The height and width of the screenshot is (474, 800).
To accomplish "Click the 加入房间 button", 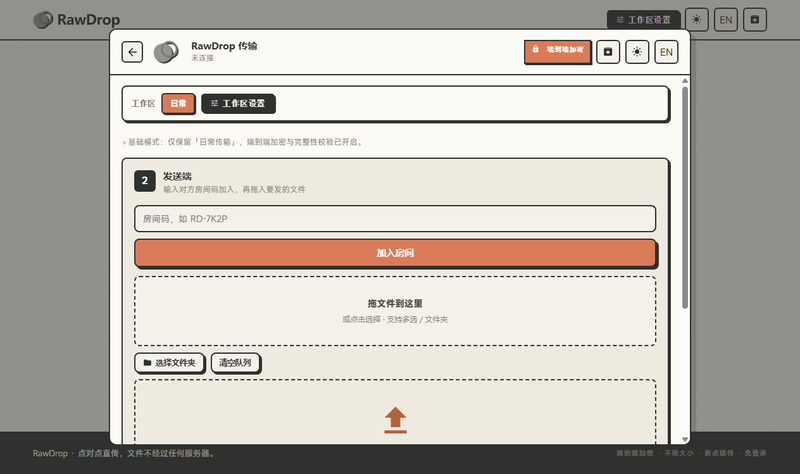I will (x=395, y=253).
